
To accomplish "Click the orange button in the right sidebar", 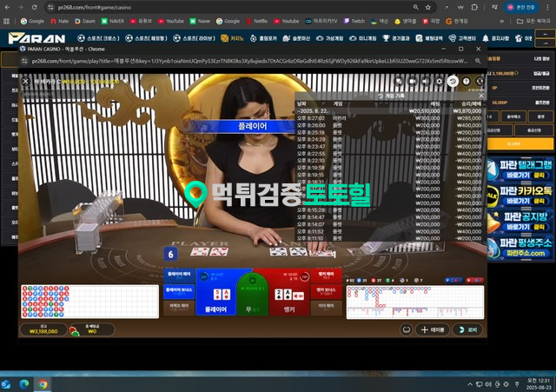I will click(520, 143).
